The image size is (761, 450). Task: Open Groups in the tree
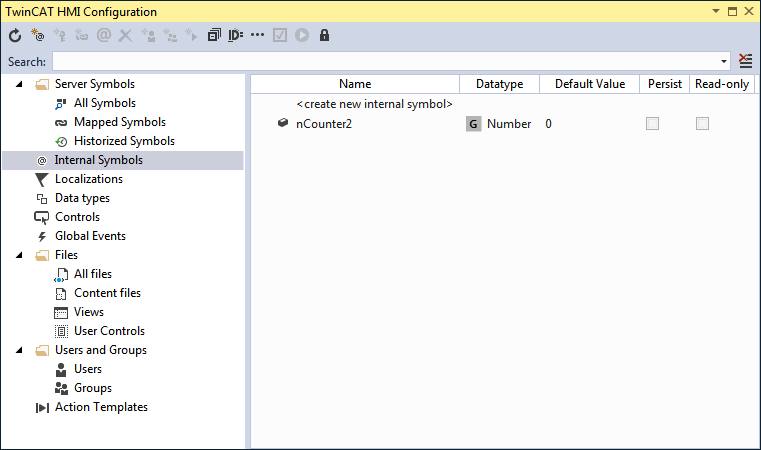coord(93,388)
